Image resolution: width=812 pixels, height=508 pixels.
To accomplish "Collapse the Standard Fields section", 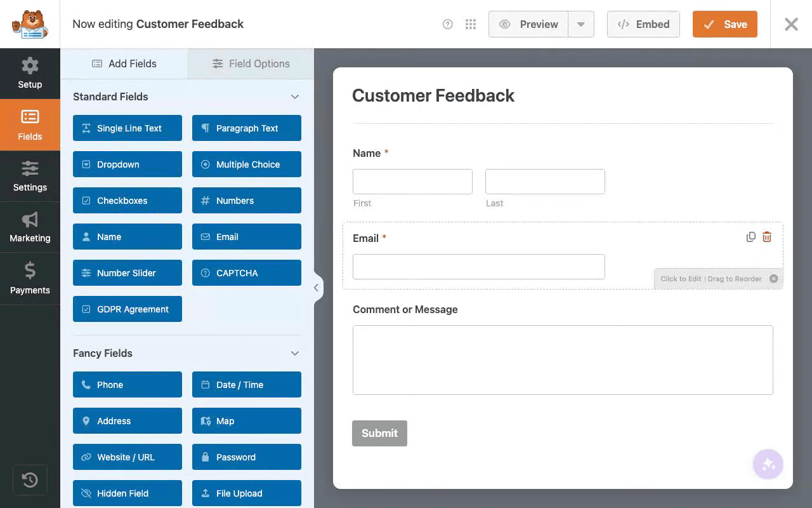I will [294, 97].
